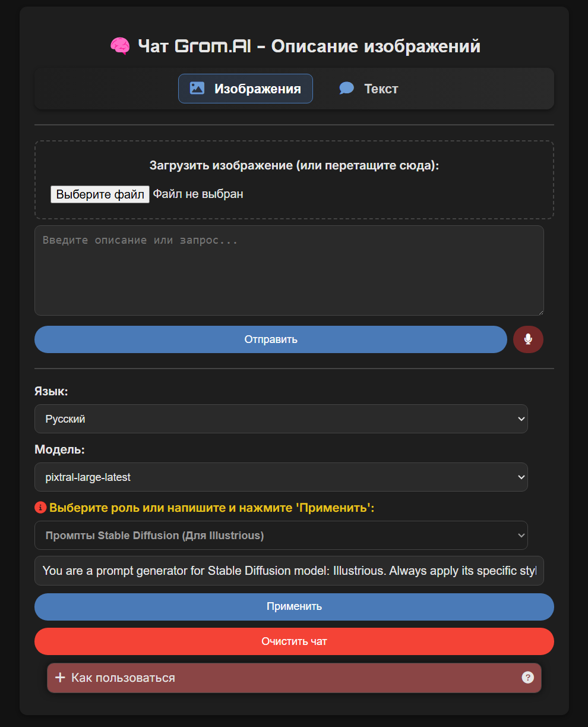Click the Применить button

point(294,606)
